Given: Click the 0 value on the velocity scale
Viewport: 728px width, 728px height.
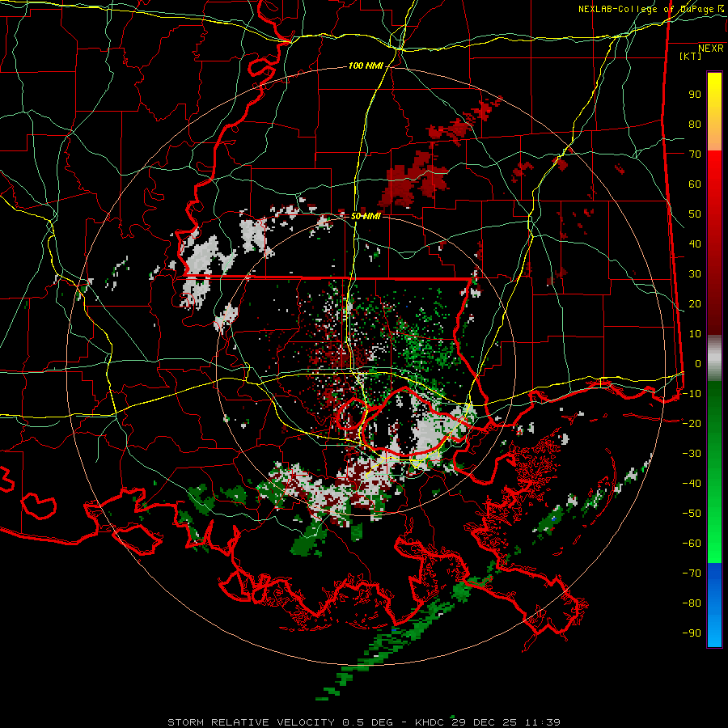Looking at the screenshot, I should pyautogui.click(x=698, y=364).
